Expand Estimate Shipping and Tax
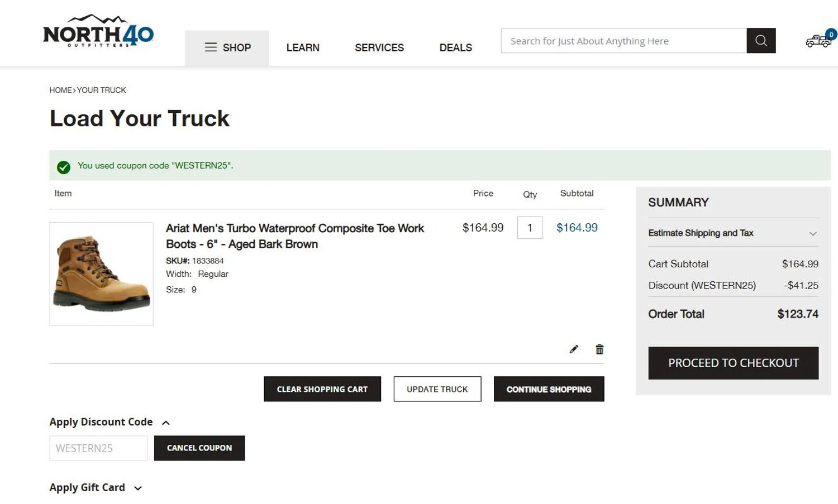 point(733,233)
